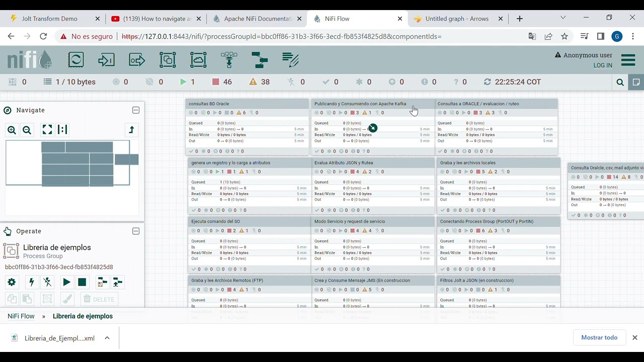
Task: Open the Chrome three-dot menu
Action: pyautogui.click(x=633, y=36)
